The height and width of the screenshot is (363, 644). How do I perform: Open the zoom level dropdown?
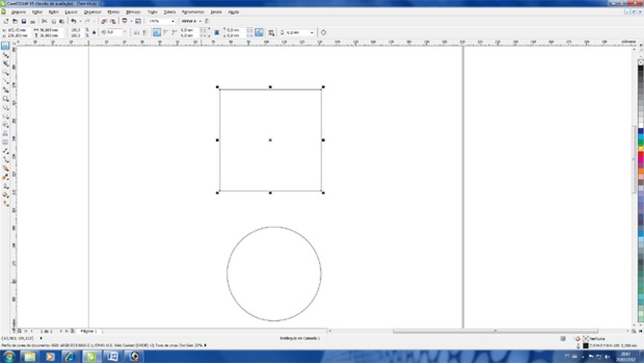click(173, 21)
